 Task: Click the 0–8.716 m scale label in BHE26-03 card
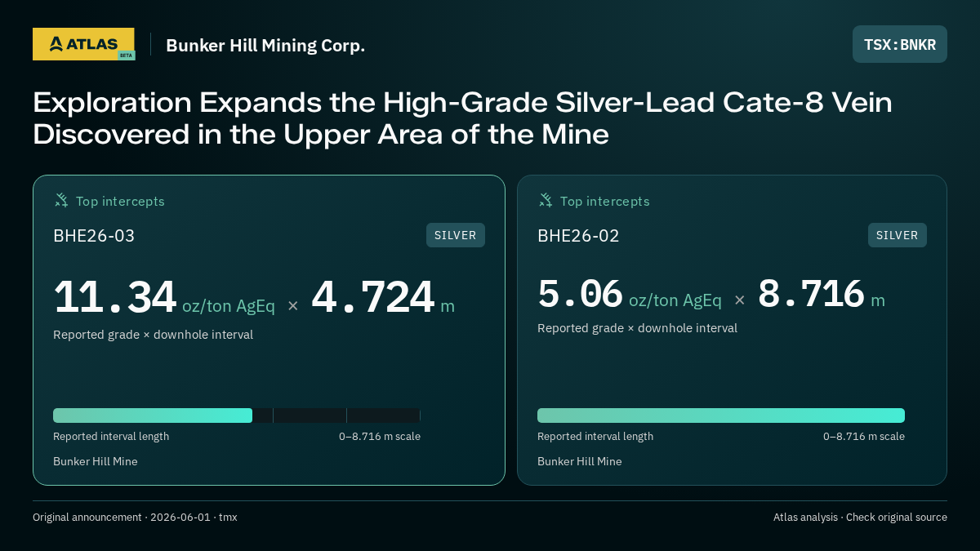(x=380, y=437)
